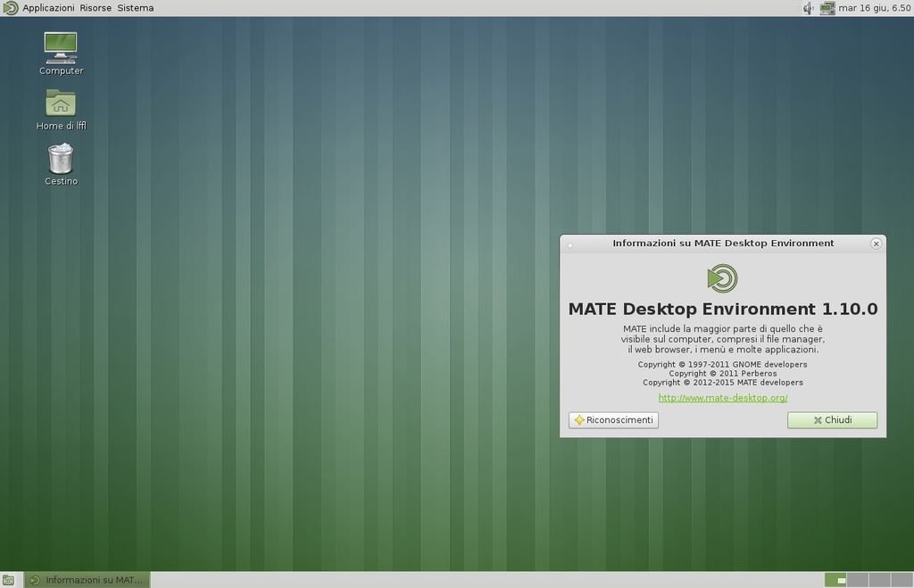Click the MATE logo in top-left panel
Image resolution: width=914 pixels, height=588 pixels.
[10, 8]
